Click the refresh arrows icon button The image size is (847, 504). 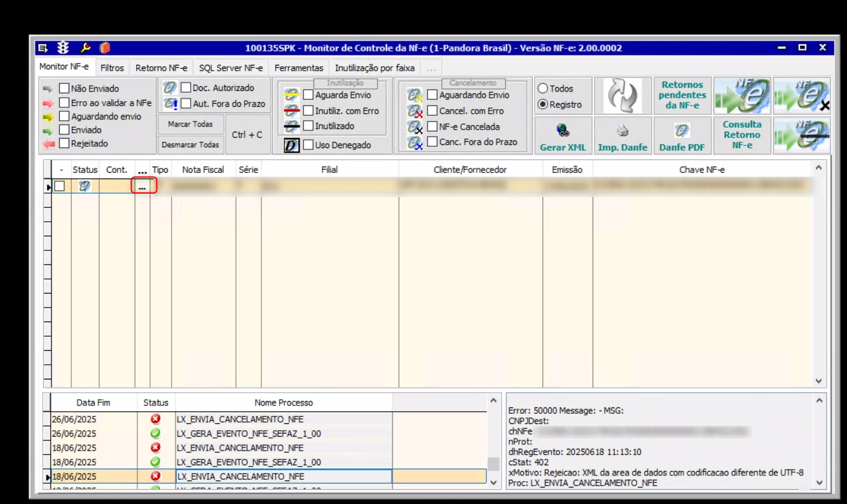(623, 96)
